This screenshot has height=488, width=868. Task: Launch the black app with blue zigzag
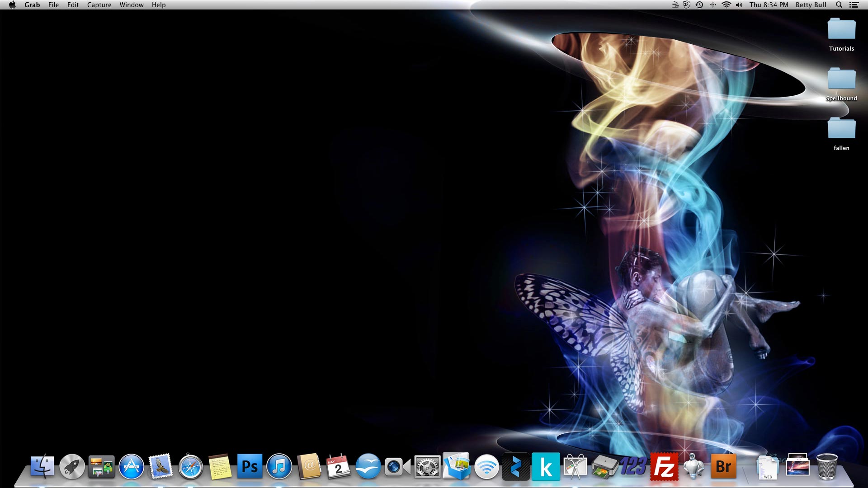tap(516, 466)
